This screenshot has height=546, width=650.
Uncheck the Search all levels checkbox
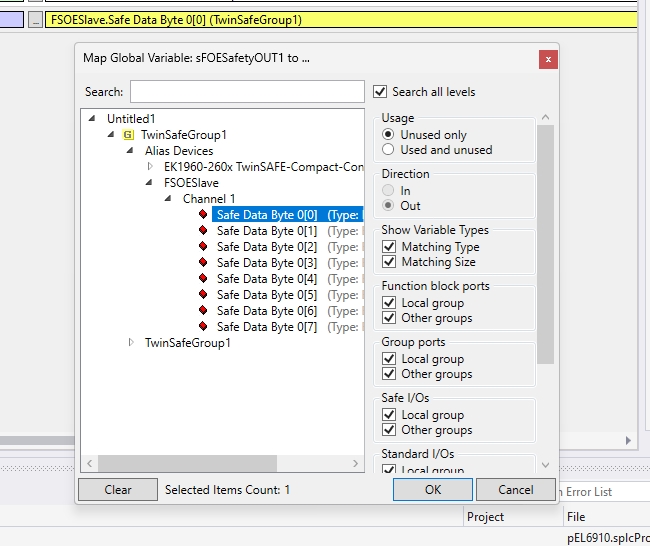point(380,92)
